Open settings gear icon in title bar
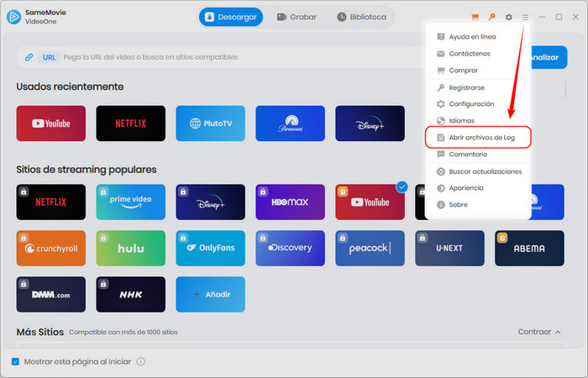This screenshot has width=588, height=378. tap(508, 17)
